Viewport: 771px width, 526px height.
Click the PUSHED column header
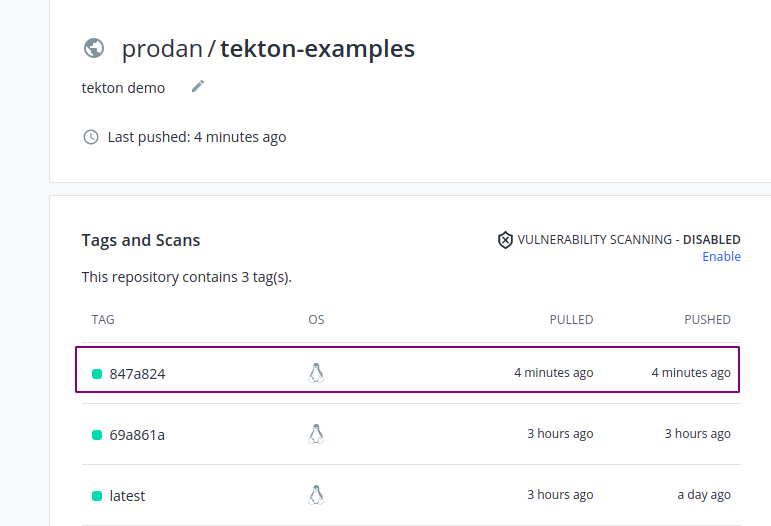click(707, 320)
